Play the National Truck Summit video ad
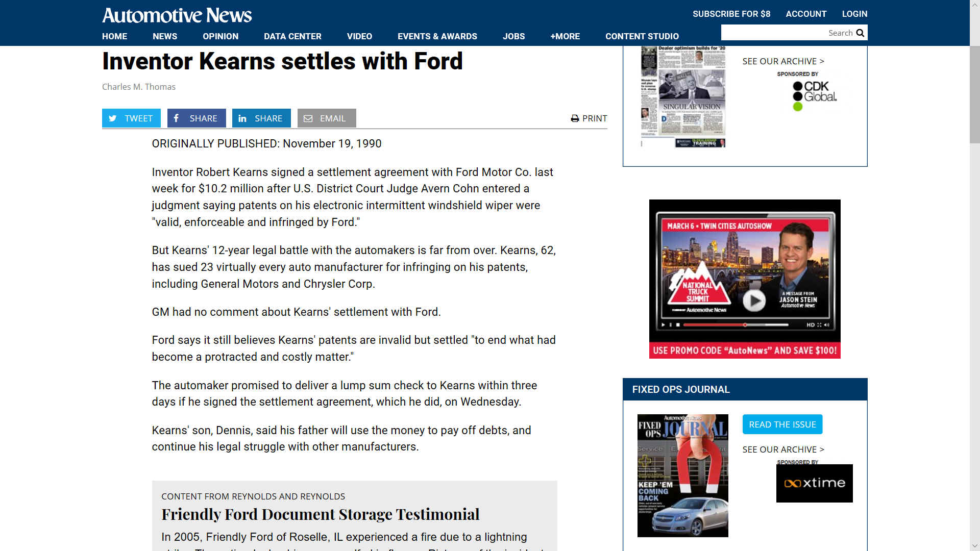 pos(753,301)
